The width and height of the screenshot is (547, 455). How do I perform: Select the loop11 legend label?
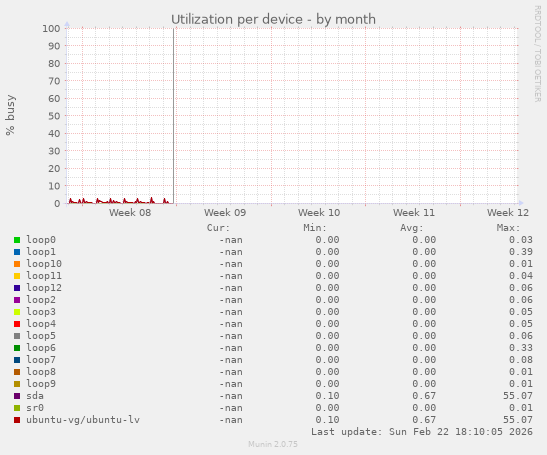44,276
